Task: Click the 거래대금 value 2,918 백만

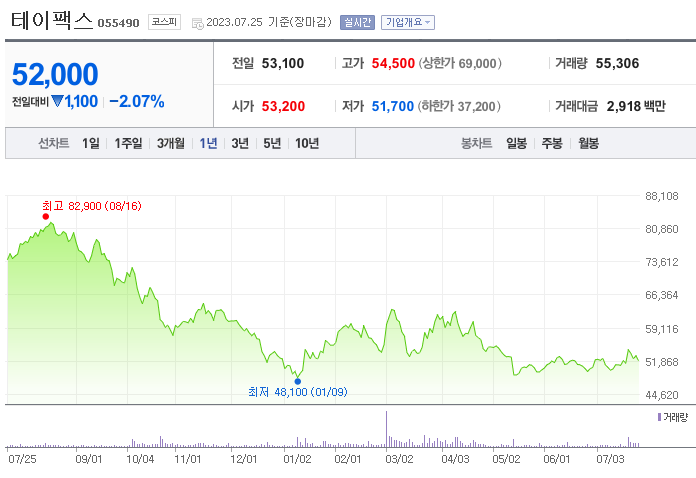Action: pyautogui.click(x=636, y=107)
